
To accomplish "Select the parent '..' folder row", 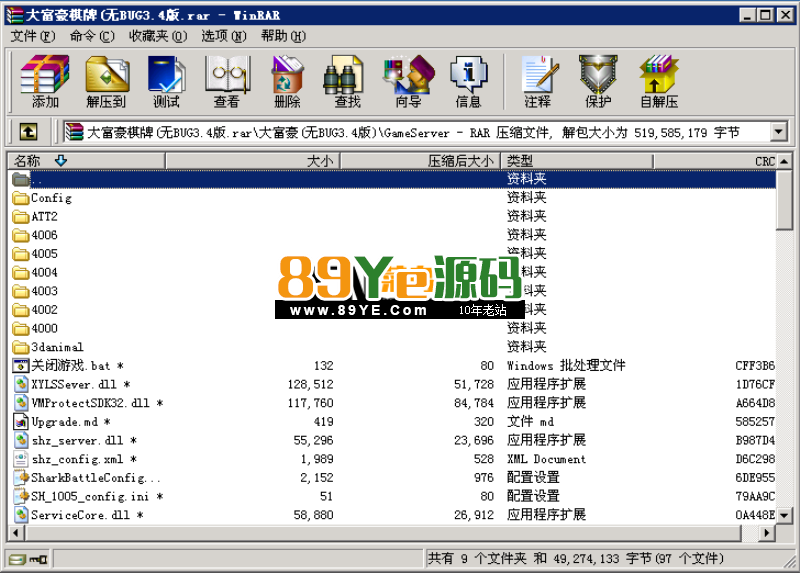I will click(392, 179).
